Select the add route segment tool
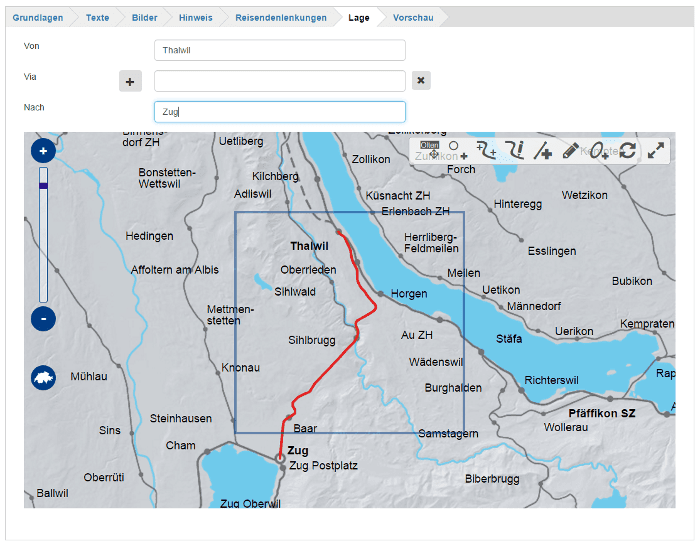700x546 pixels. [487, 150]
